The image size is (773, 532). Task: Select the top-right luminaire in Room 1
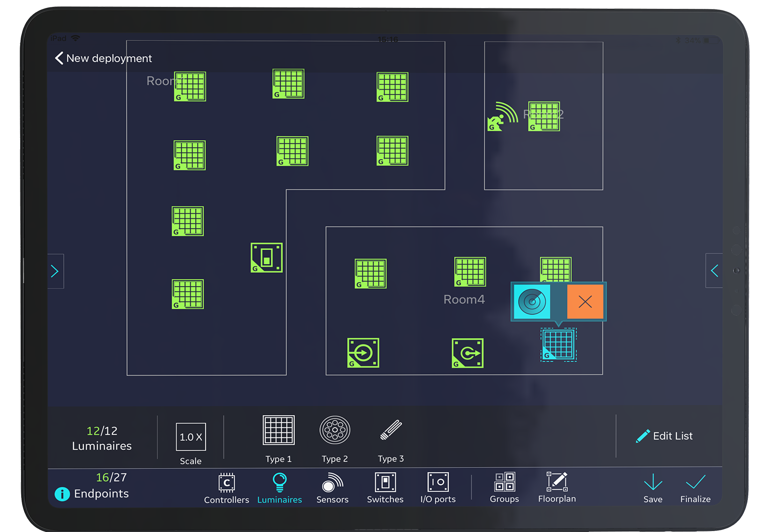tap(392, 87)
